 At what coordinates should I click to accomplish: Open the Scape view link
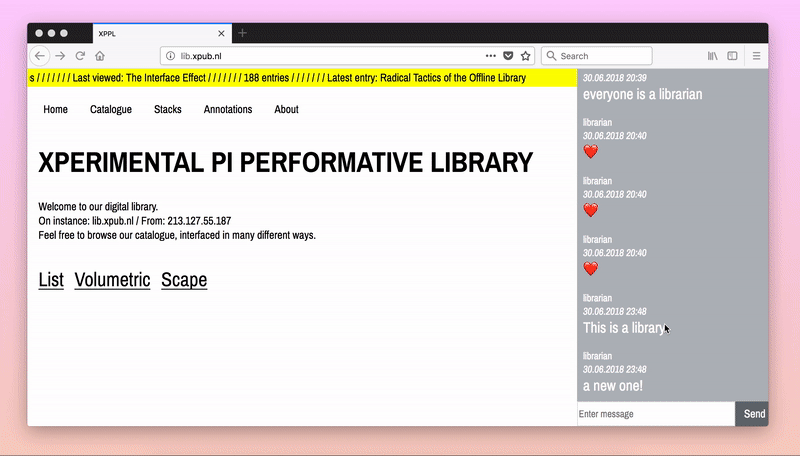tap(184, 280)
